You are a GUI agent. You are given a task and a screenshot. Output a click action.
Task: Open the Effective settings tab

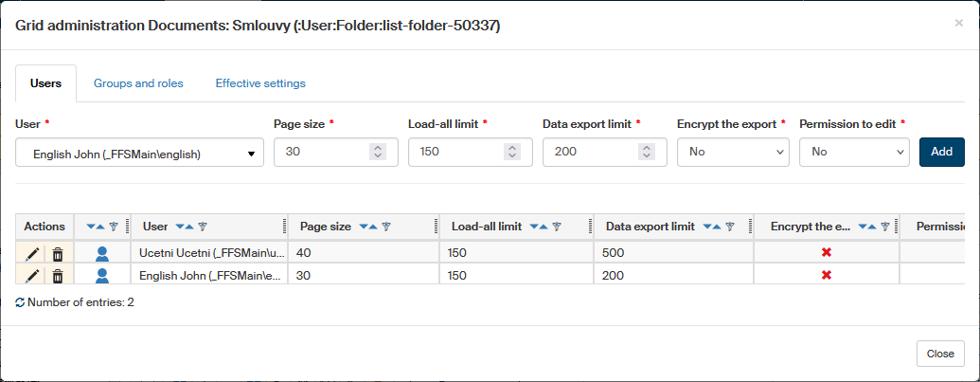click(260, 83)
